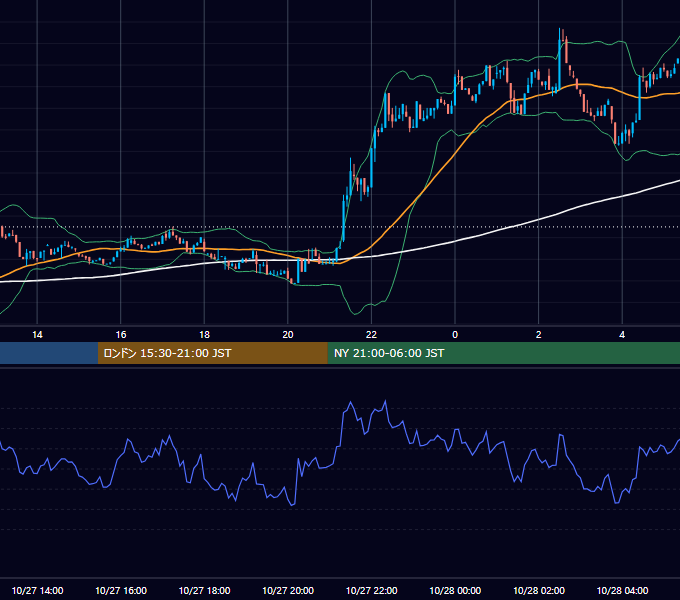Click the hour label 18 on price chart axis

[204, 335]
